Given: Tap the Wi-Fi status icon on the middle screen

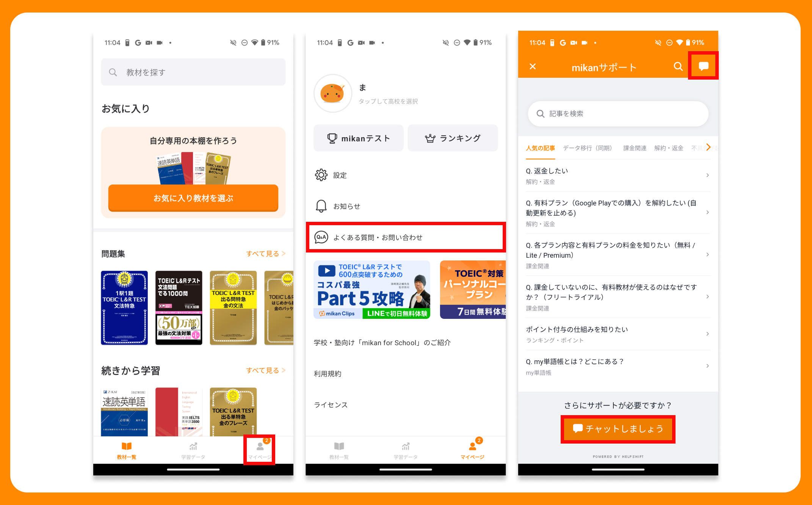Looking at the screenshot, I should click(x=467, y=42).
